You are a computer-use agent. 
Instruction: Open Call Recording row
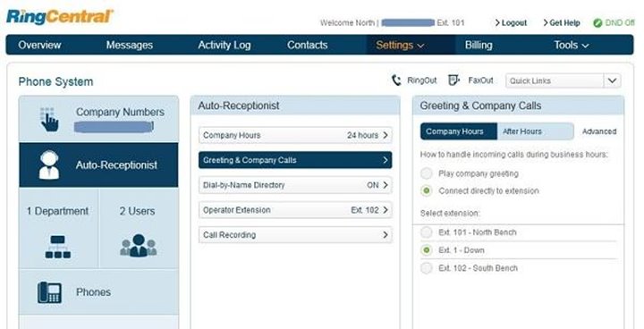pos(295,235)
